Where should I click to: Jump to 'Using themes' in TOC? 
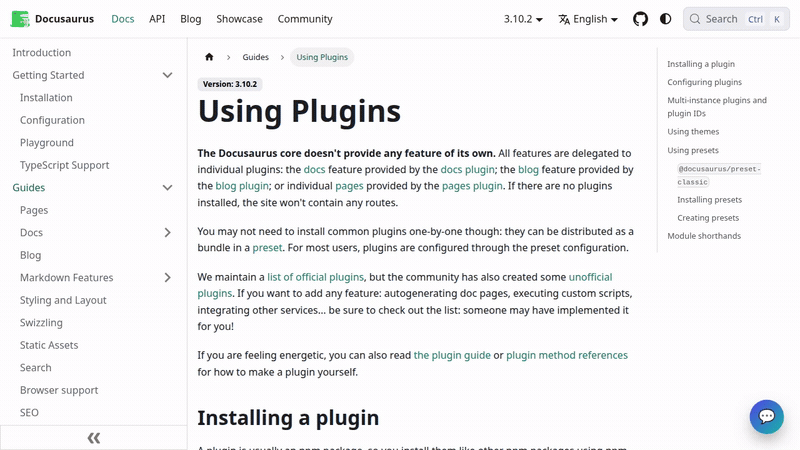(693, 132)
